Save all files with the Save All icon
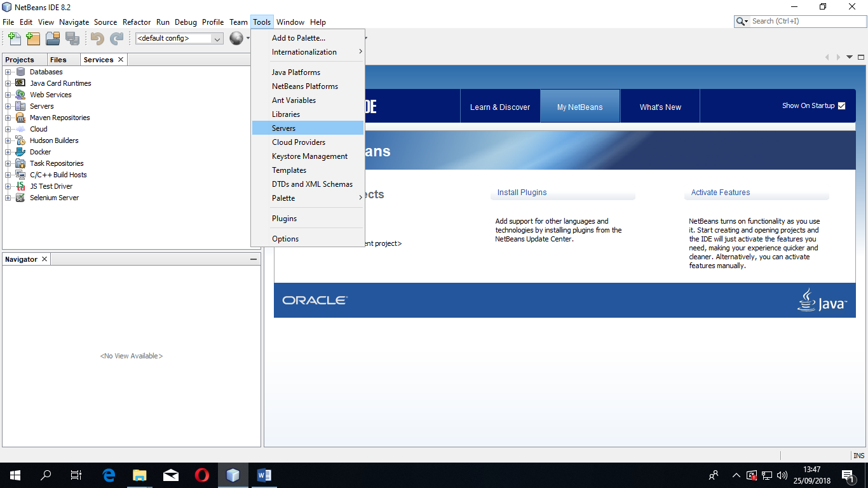 72,38
